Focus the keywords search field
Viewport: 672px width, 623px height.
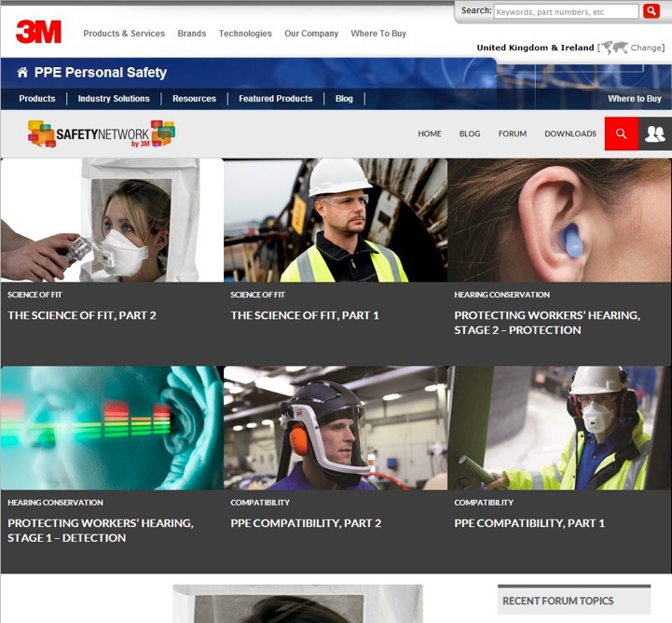[x=566, y=11]
